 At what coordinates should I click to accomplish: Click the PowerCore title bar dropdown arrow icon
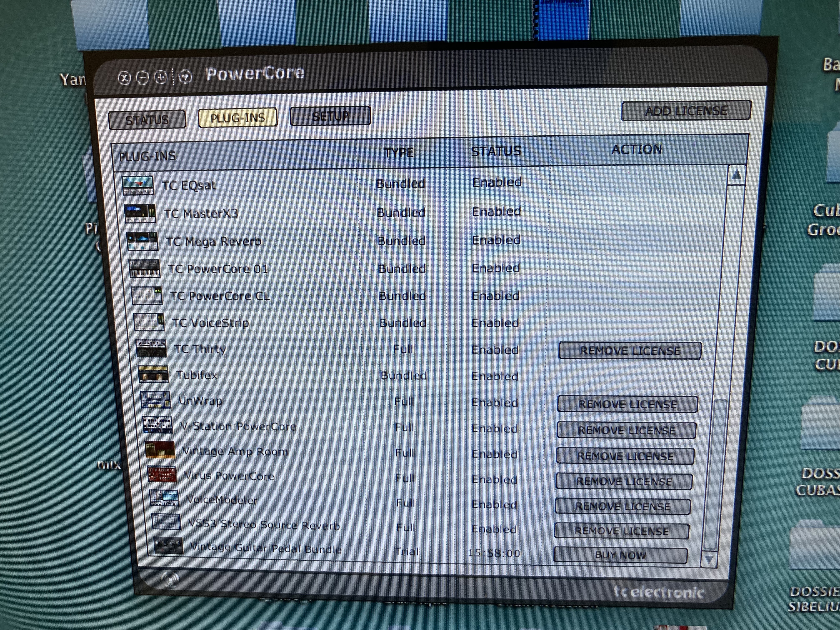(185, 77)
